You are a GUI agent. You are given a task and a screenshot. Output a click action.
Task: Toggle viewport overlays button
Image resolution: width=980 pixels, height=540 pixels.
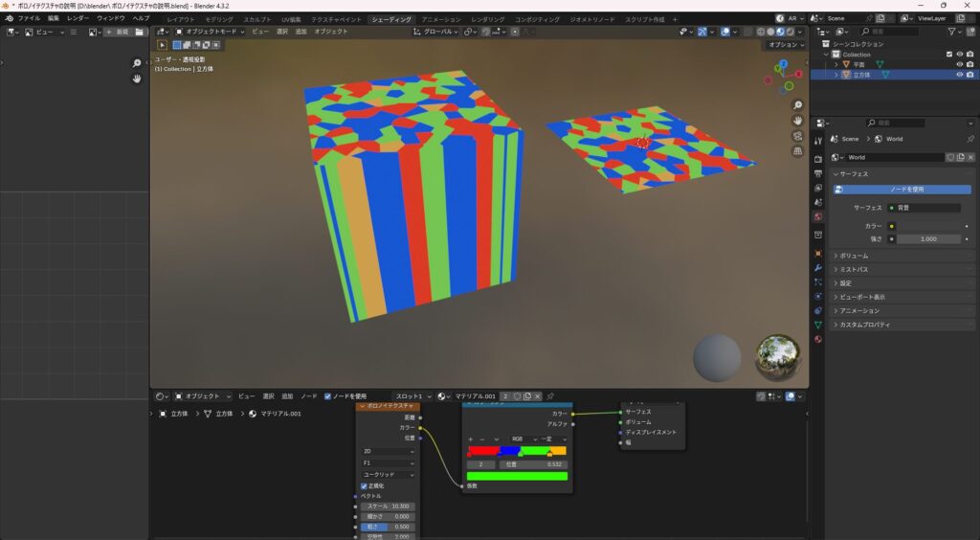pyautogui.click(x=725, y=32)
